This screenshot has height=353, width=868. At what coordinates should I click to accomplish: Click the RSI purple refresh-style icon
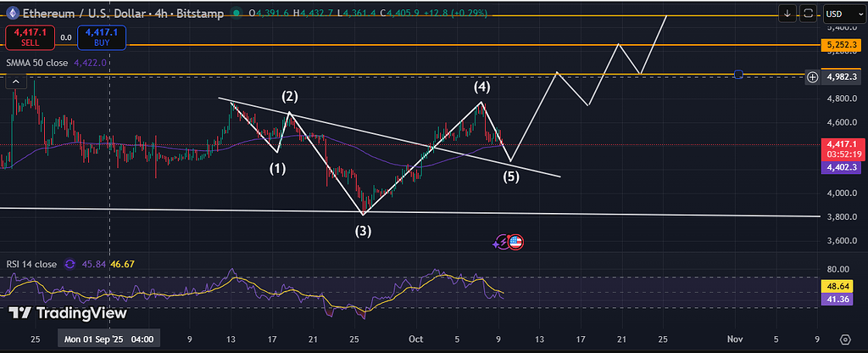[70, 264]
